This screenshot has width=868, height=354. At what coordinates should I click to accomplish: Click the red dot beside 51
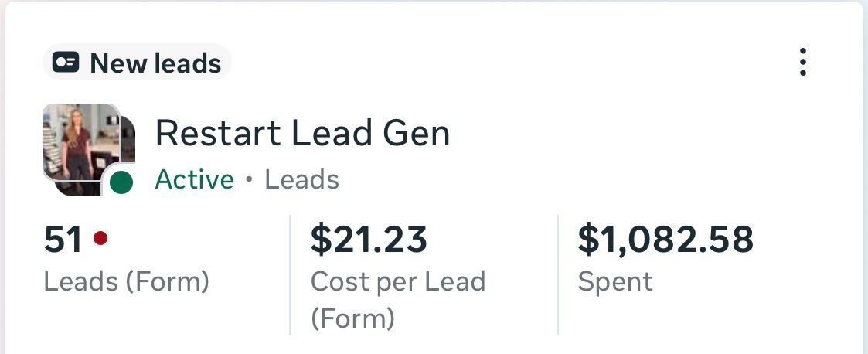[100, 239]
